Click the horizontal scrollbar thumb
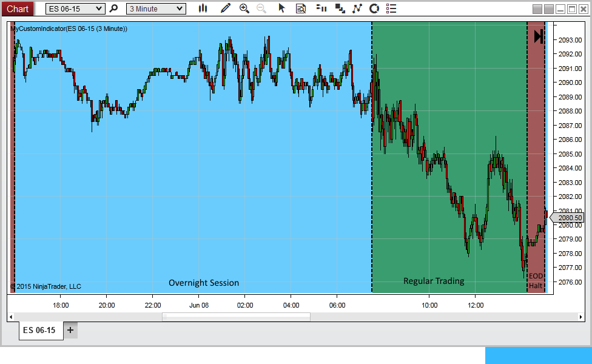This screenshot has width=592, height=364. [236, 317]
